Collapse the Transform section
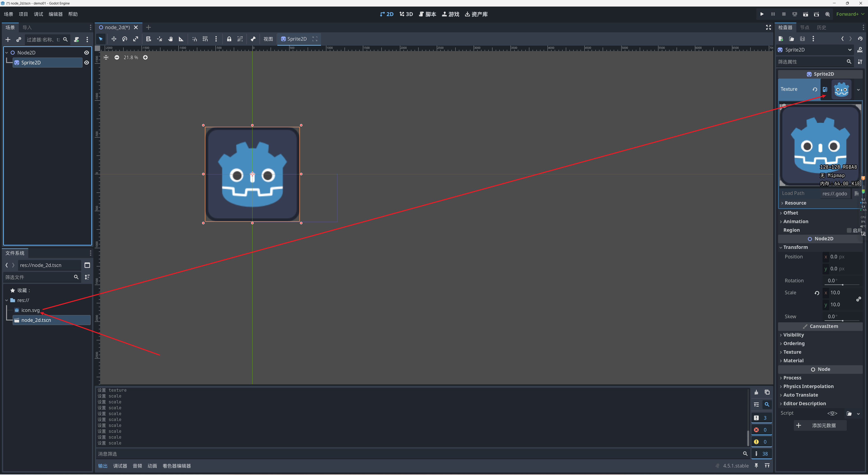 795,247
